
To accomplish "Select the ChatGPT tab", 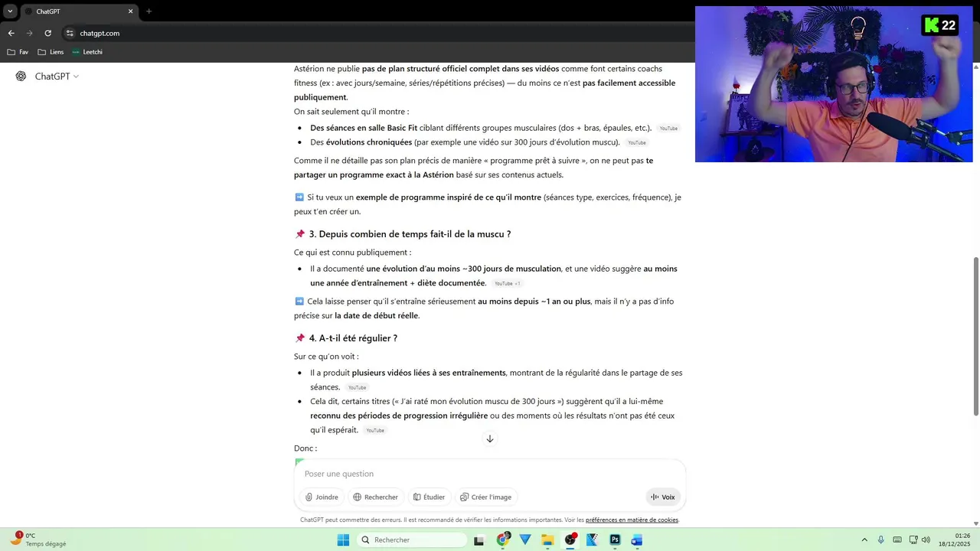I will (x=78, y=11).
